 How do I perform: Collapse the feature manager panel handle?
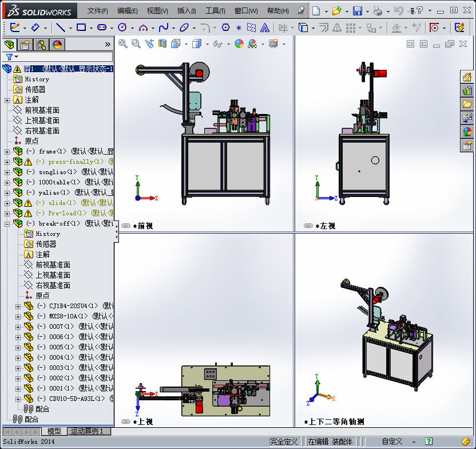tap(117, 231)
